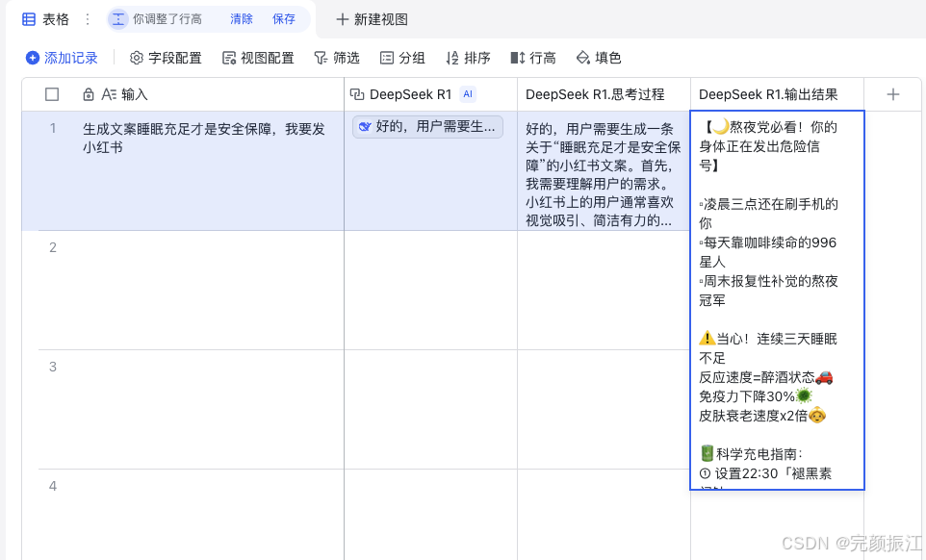Toggle the select-all checkbox in header
This screenshot has width=926, height=560.
(52, 94)
